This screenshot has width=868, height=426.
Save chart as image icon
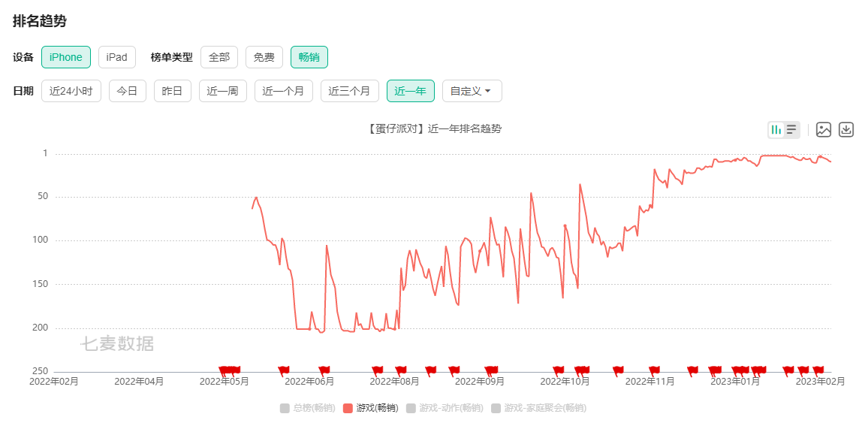click(824, 130)
